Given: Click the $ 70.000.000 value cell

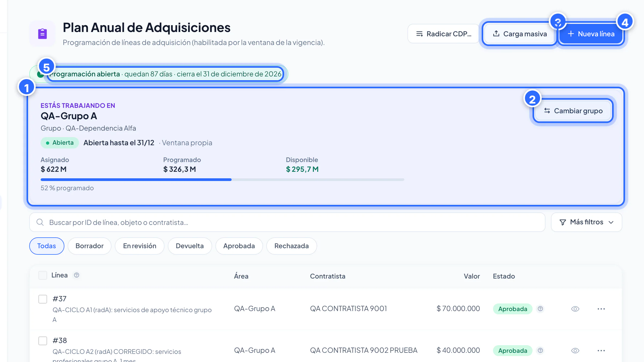Looking at the screenshot, I should (458, 309).
